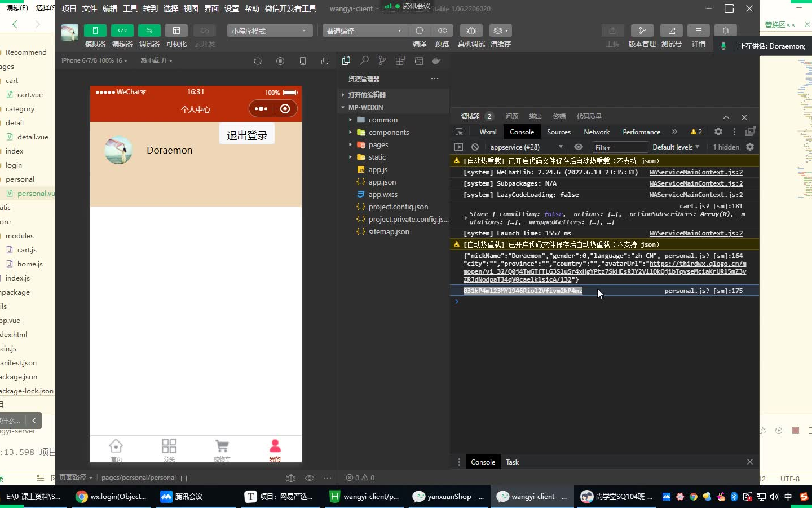Expand the static folder
Screen dimensions: 812x508
coord(393,157)
